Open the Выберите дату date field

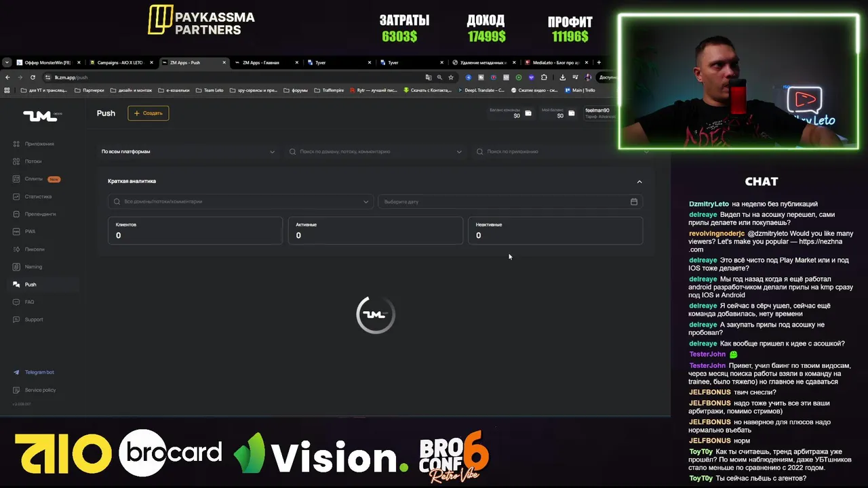(509, 201)
